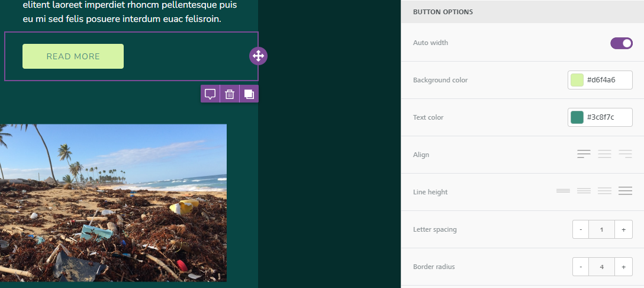Viewport: 644px width, 288px height.
Task: Select the third line height option
Action: pos(604,191)
